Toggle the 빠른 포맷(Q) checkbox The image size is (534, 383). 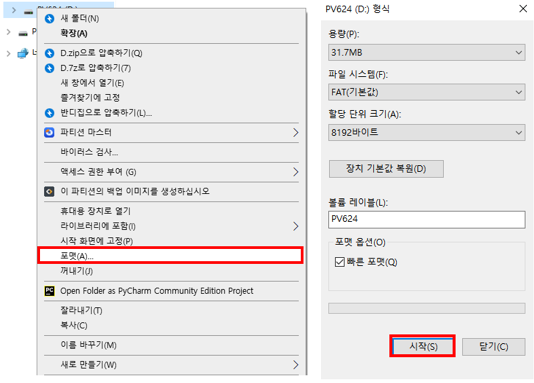pyautogui.click(x=340, y=262)
